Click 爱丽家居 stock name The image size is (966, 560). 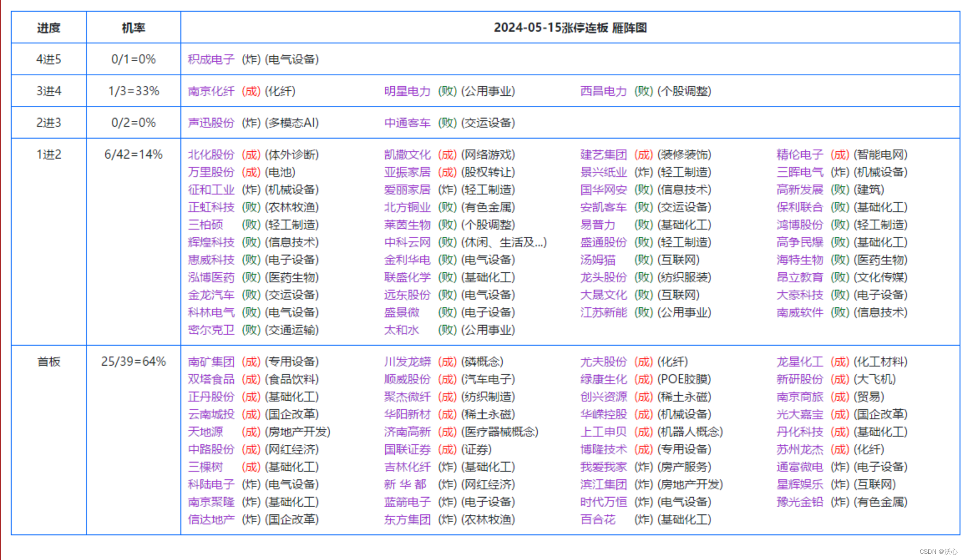(x=408, y=189)
